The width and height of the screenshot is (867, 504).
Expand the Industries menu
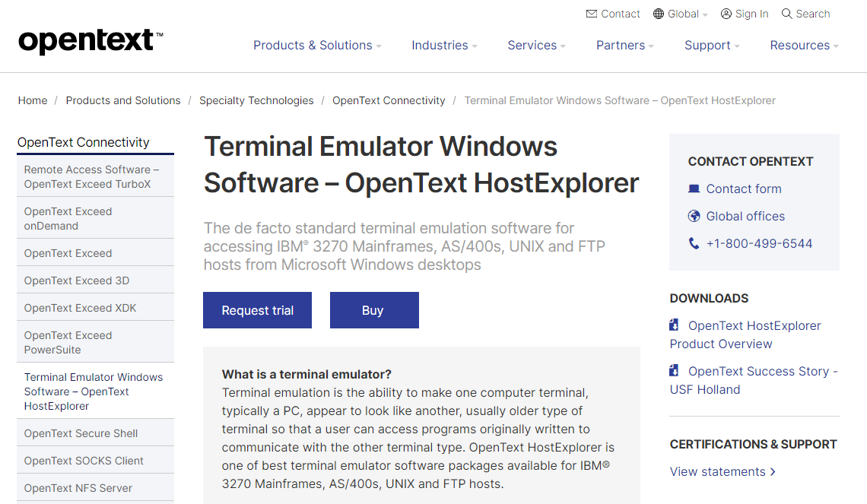[x=445, y=46]
